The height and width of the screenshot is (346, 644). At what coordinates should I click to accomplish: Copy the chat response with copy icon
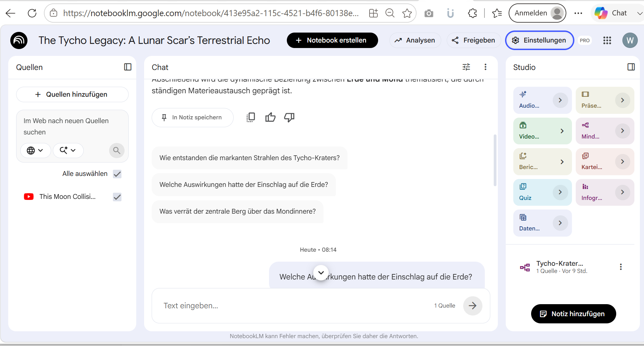coord(251,117)
